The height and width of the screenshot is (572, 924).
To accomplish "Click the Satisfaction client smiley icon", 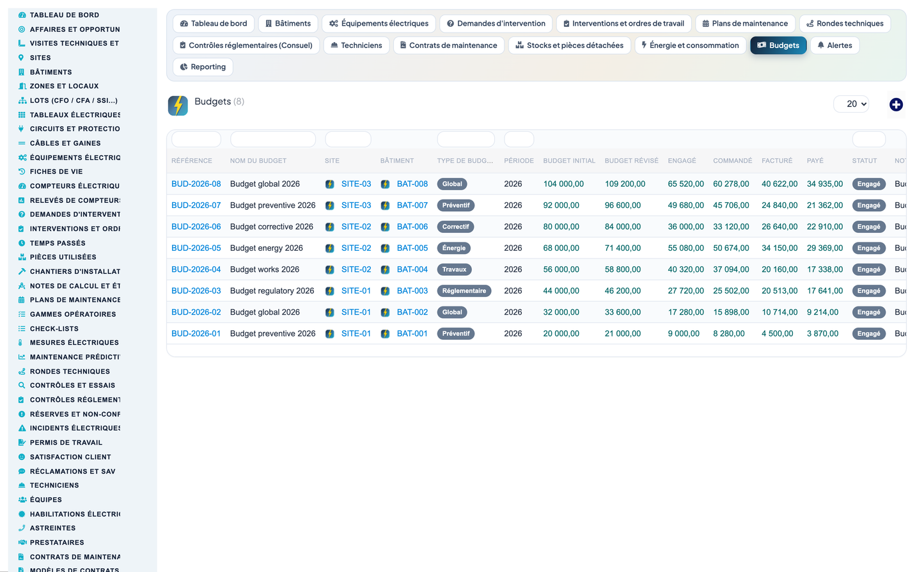I will 22,457.
